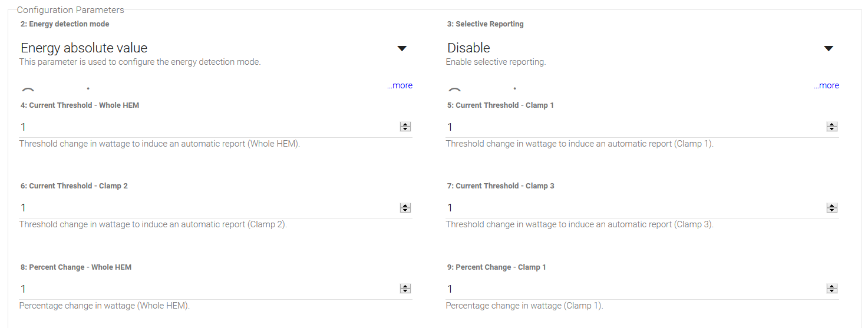Step up Percent Change Clamp 1 value
868x328 pixels.
832,286
